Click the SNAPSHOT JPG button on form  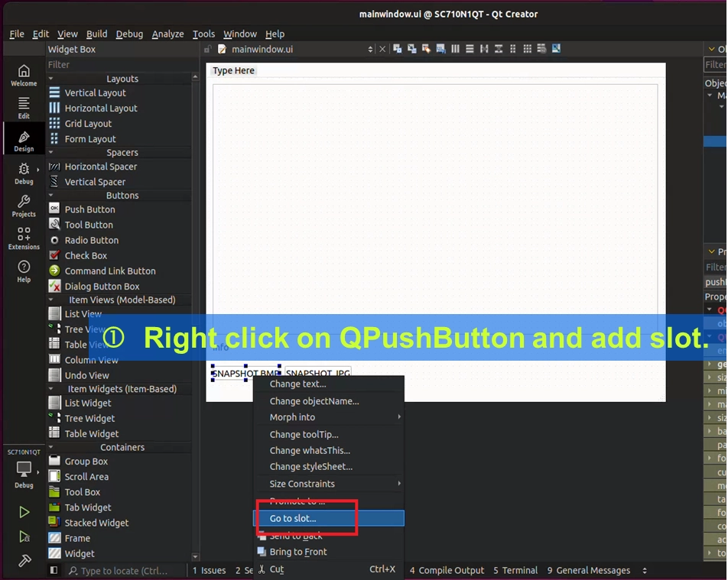coord(318,373)
